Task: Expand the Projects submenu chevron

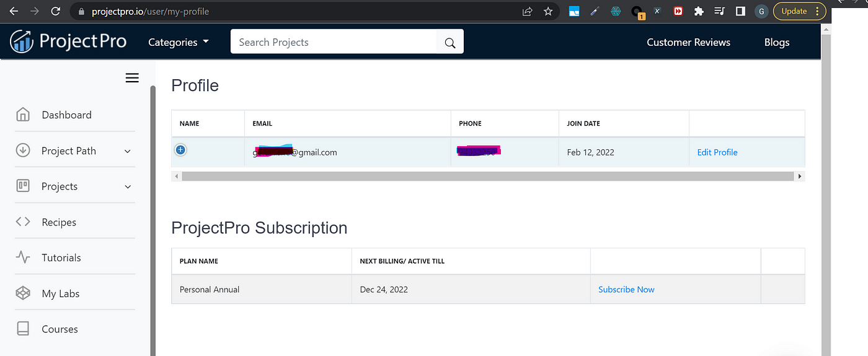Action: pos(128,186)
